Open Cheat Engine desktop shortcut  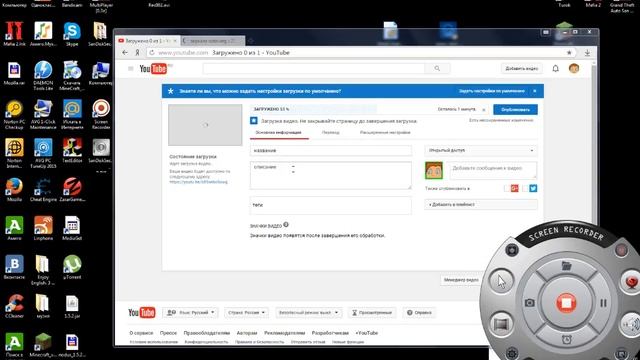point(43,190)
